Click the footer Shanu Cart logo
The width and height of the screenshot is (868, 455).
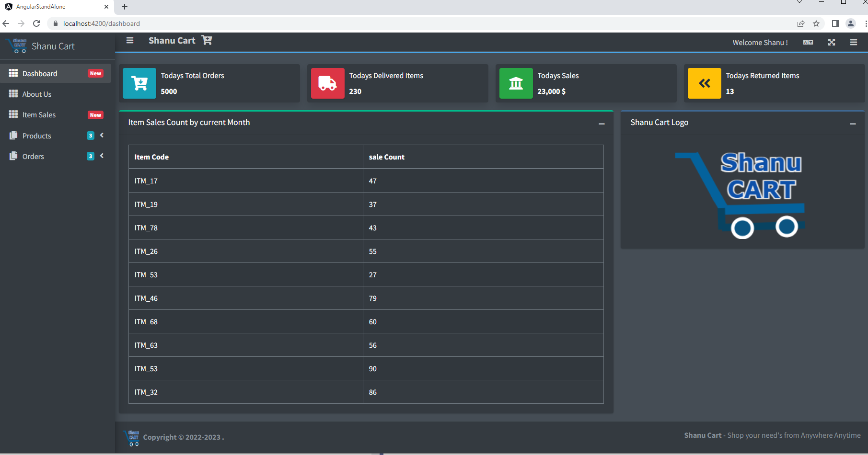[x=132, y=438]
